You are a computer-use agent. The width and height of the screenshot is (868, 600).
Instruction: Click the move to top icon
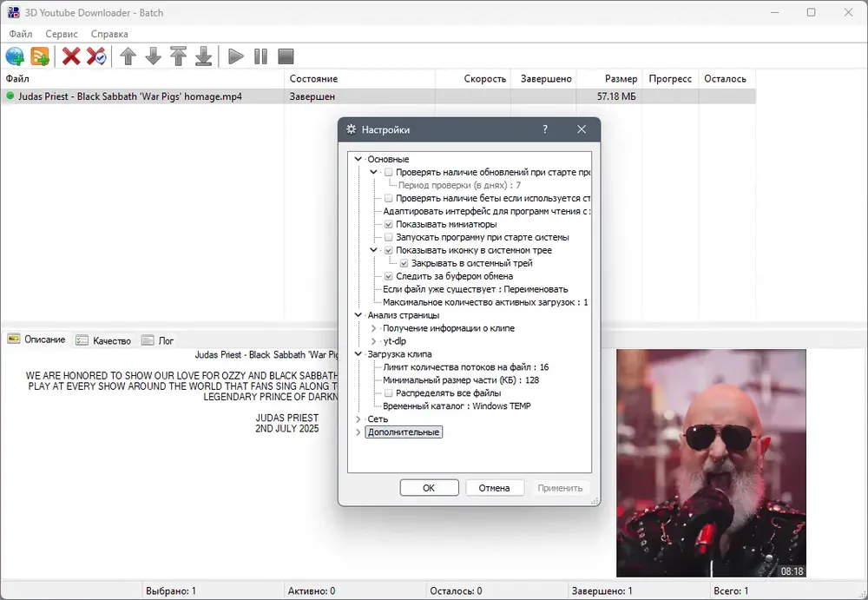(178, 56)
